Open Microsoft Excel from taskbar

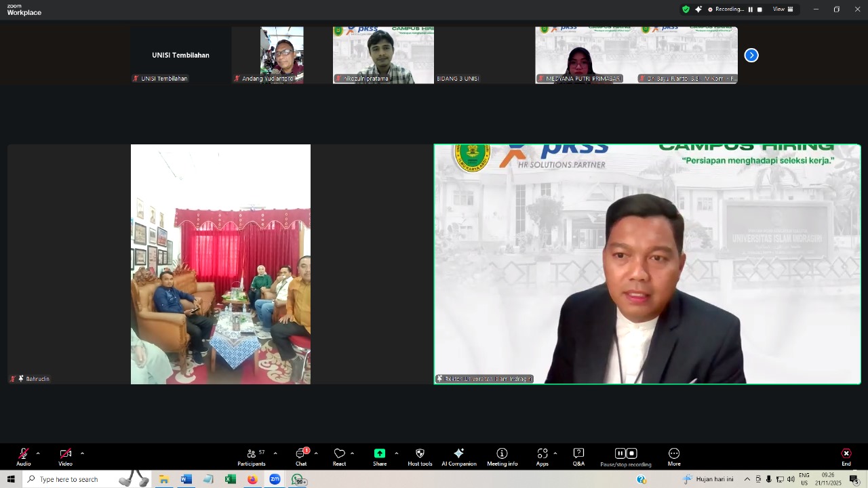[231, 479]
